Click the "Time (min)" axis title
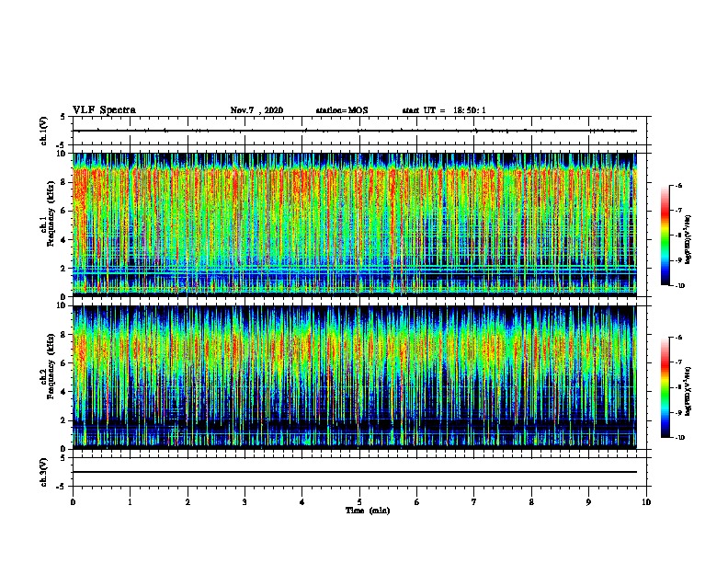This screenshot has width=728, height=563. click(368, 511)
